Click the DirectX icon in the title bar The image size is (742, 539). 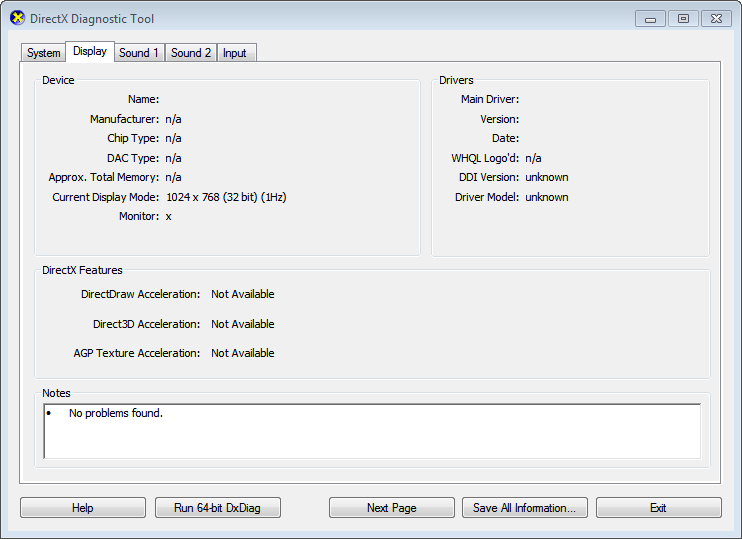17,18
